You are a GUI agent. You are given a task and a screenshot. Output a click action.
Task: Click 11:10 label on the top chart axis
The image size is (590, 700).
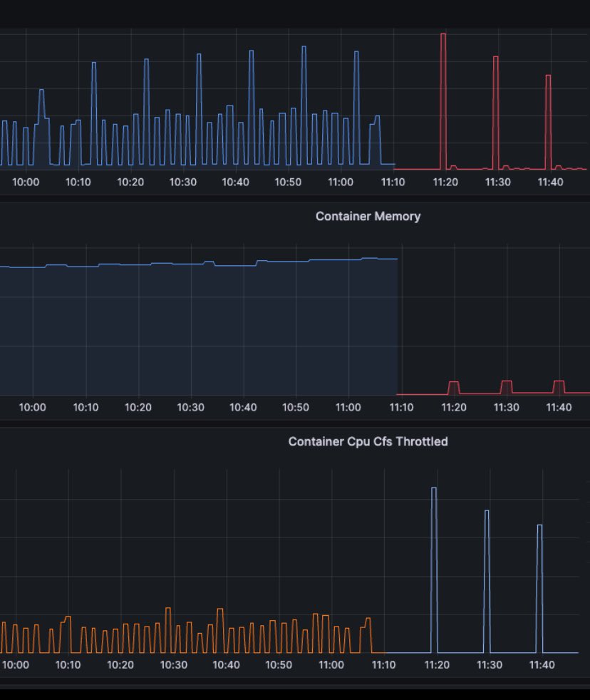click(x=393, y=182)
